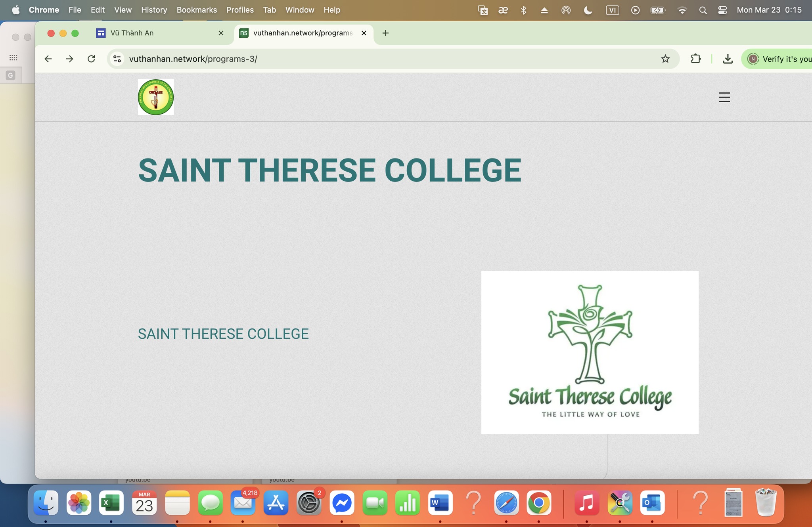This screenshot has width=812, height=527.
Task: Open the File menu
Action: (75, 10)
